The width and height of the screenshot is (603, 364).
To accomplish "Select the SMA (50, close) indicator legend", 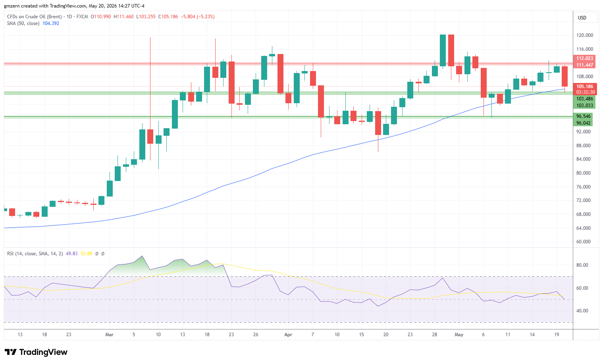I will (x=23, y=23).
